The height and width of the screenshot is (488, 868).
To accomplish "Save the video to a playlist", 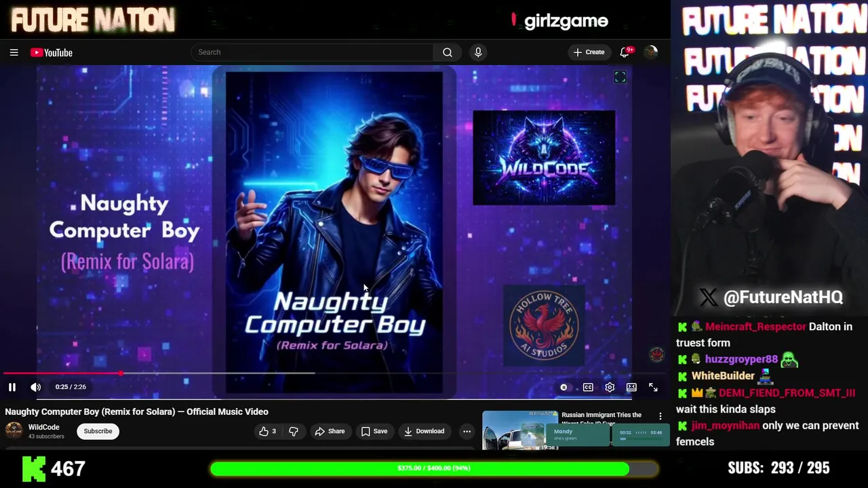I will click(x=374, y=431).
